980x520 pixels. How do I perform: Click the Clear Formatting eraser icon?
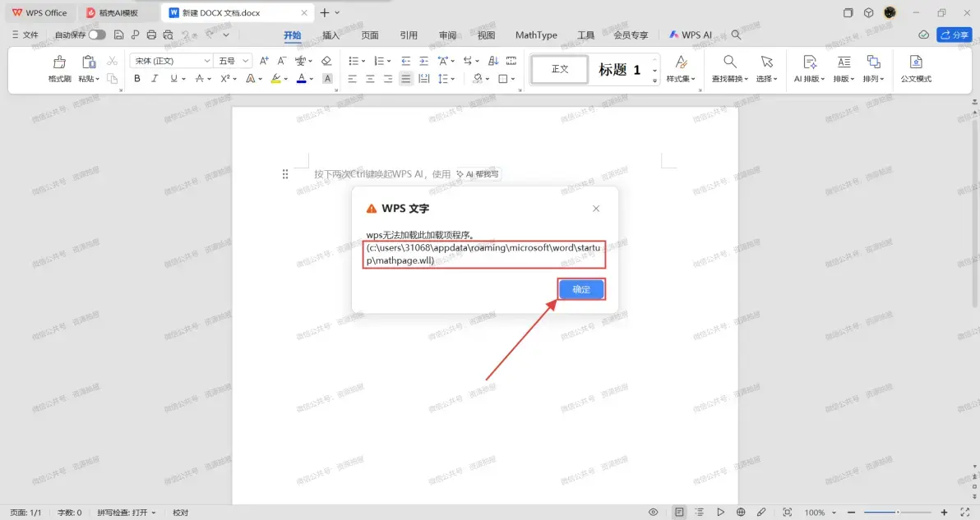[326, 61]
